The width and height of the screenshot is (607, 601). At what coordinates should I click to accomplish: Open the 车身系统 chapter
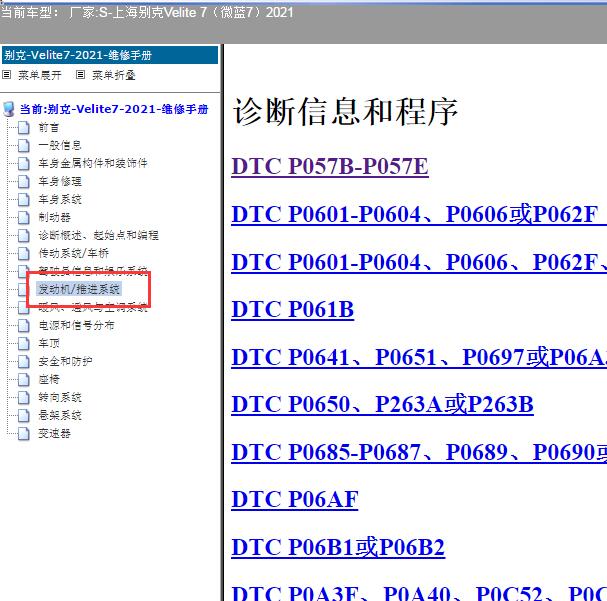coord(60,199)
